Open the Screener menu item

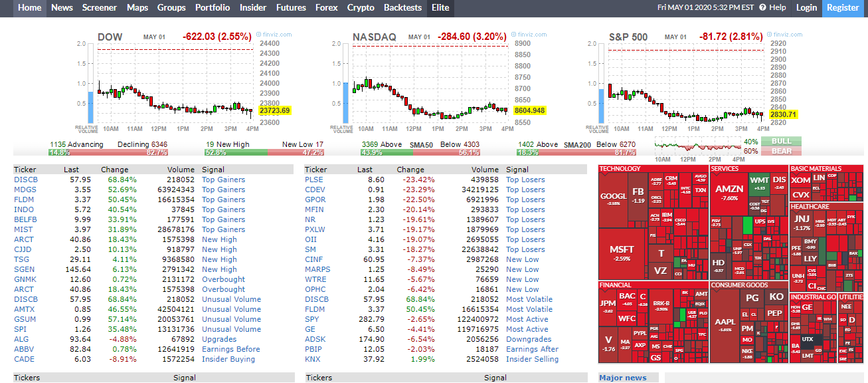coord(100,8)
